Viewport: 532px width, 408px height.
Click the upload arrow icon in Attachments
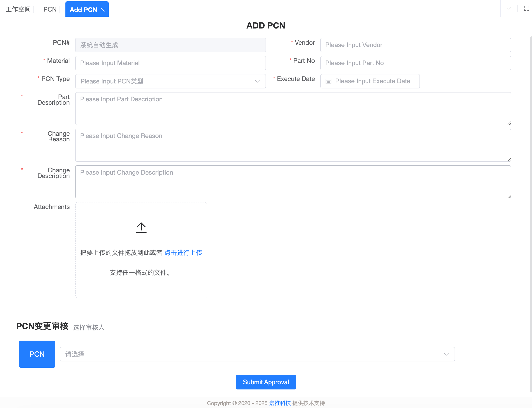point(141,228)
